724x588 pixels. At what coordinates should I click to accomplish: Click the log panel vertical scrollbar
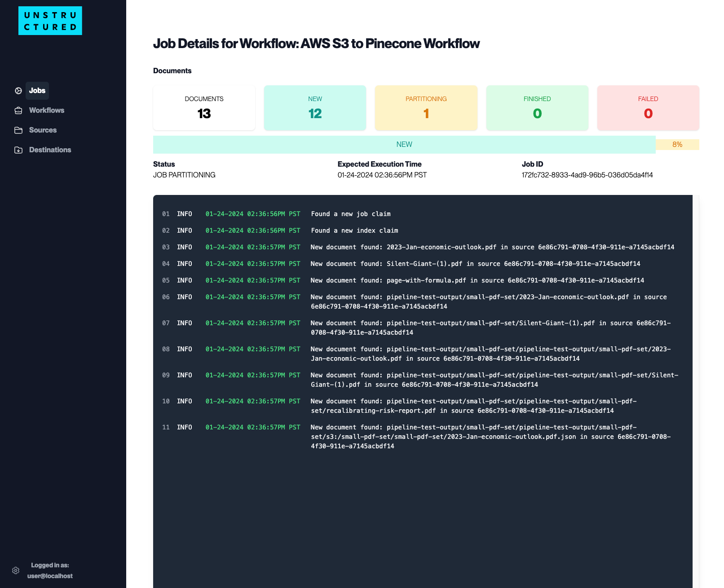(x=696, y=391)
